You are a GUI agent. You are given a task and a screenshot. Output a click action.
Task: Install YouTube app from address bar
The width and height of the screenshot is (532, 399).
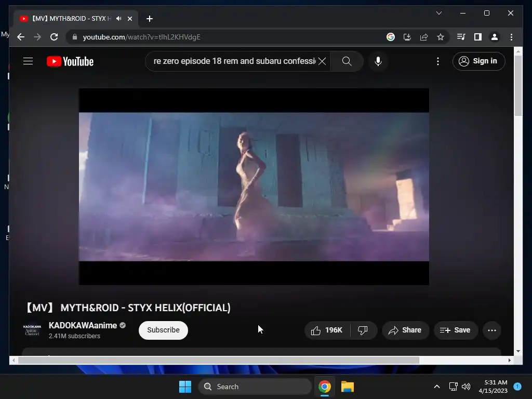[x=407, y=37]
